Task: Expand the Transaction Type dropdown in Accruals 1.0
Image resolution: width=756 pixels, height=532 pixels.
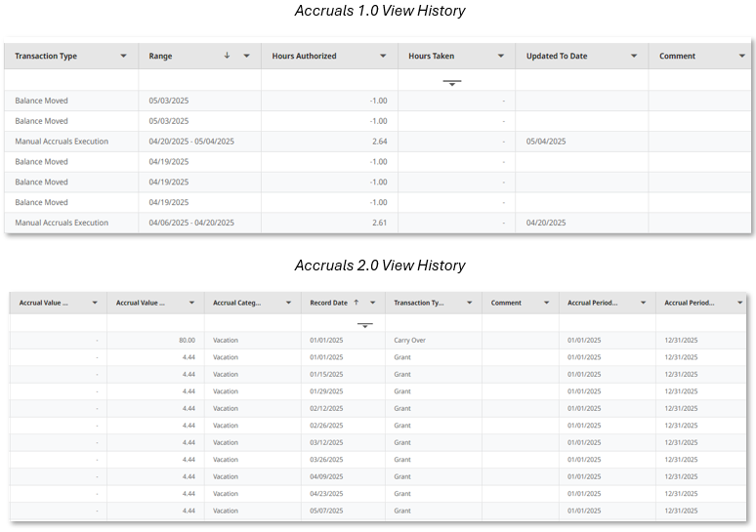Action: tap(123, 57)
